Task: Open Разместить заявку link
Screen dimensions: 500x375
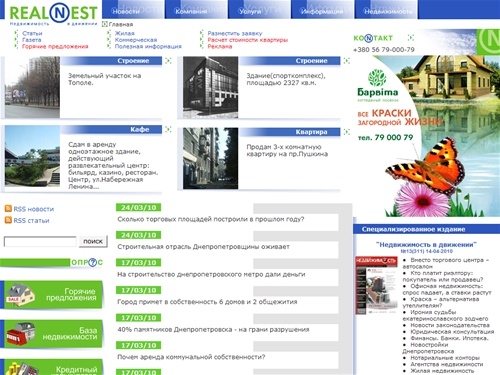Action: pos(235,33)
